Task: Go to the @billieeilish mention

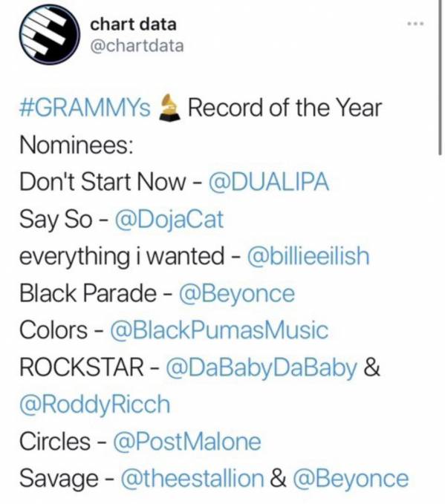Action: pyautogui.click(x=308, y=256)
